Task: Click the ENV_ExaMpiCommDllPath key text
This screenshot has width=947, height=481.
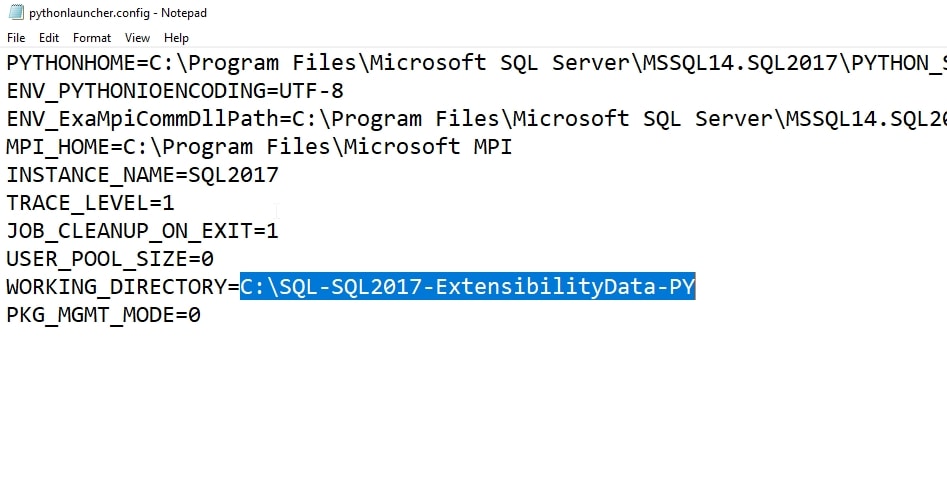Action: 140,119
